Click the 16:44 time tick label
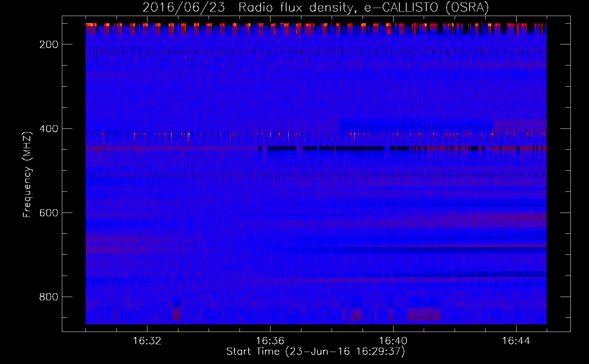589x364 pixels. pos(516,341)
